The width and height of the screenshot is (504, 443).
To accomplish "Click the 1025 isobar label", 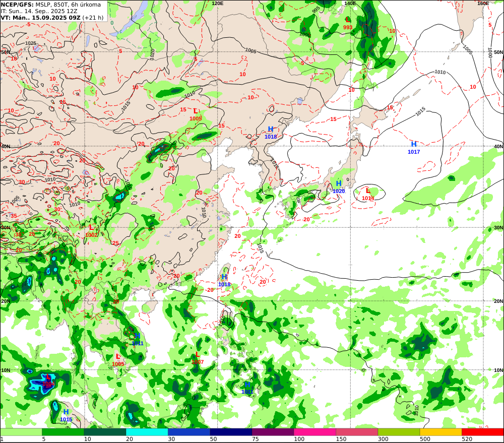I will (x=31, y=43).
